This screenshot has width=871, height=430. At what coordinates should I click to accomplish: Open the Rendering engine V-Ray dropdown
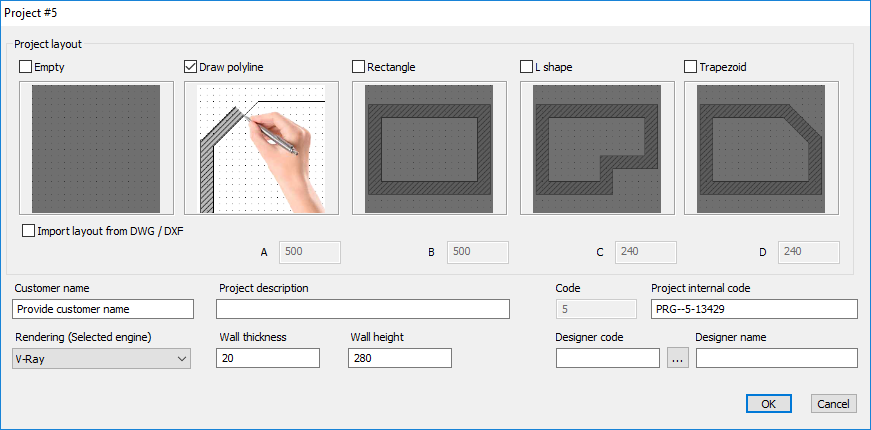[101, 359]
